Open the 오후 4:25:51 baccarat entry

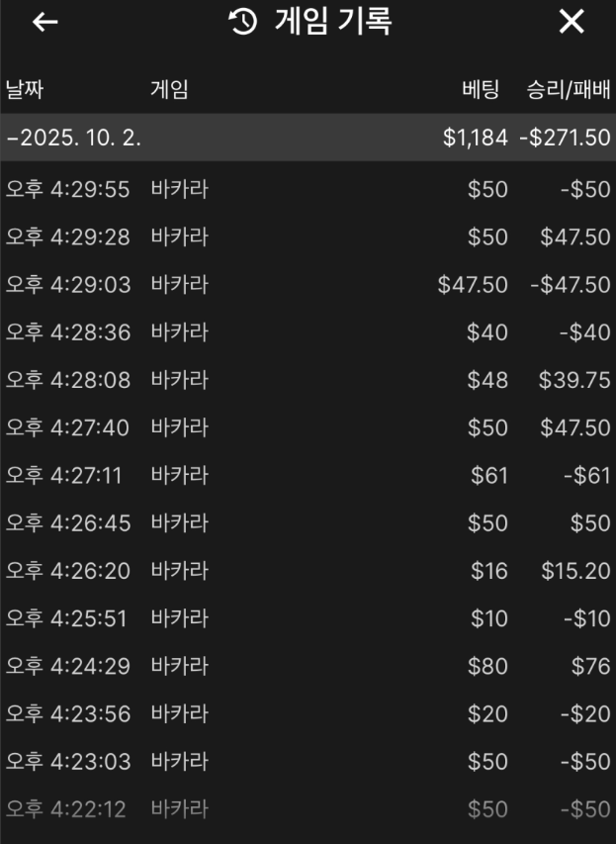[308, 618]
